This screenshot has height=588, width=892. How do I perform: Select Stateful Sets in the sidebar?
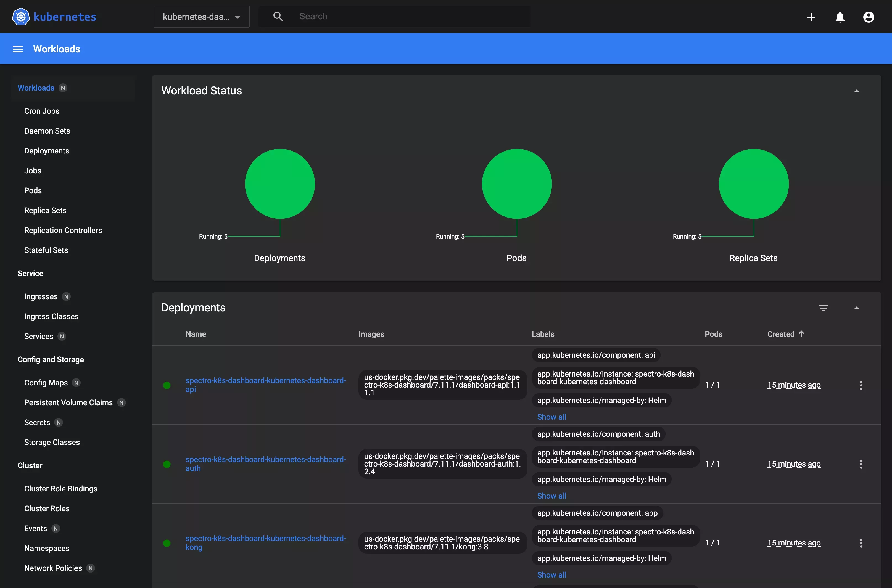(x=46, y=250)
